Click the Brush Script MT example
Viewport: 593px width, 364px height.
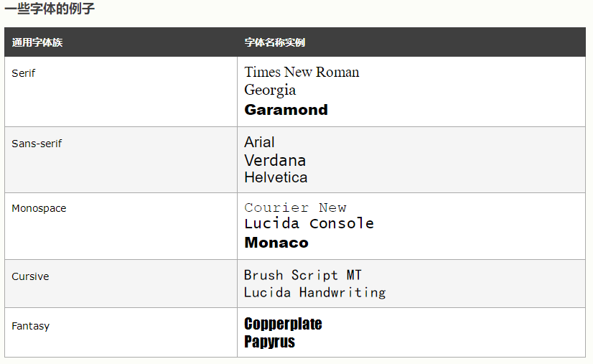click(303, 275)
